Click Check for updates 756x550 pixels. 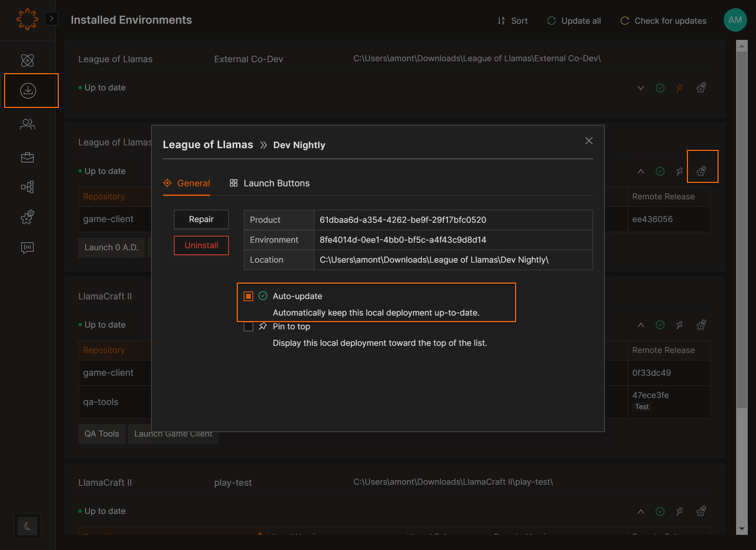tap(663, 21)
